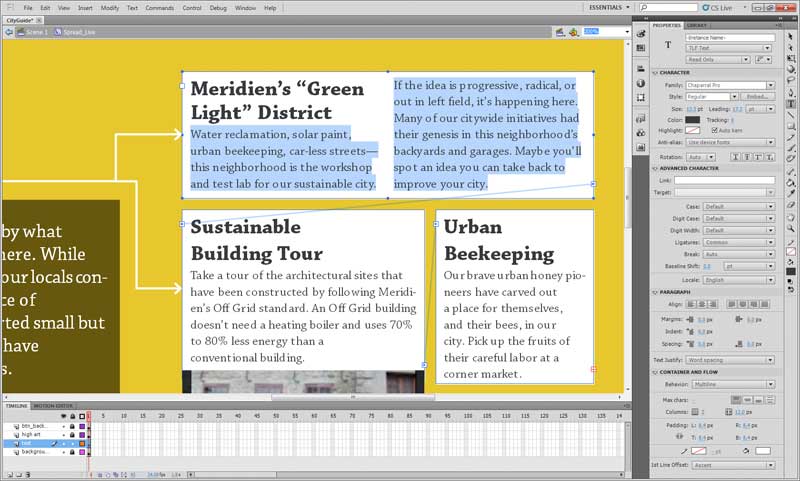Toggle lock on the high art layer

pyautogui.click(x=72, y=435)
